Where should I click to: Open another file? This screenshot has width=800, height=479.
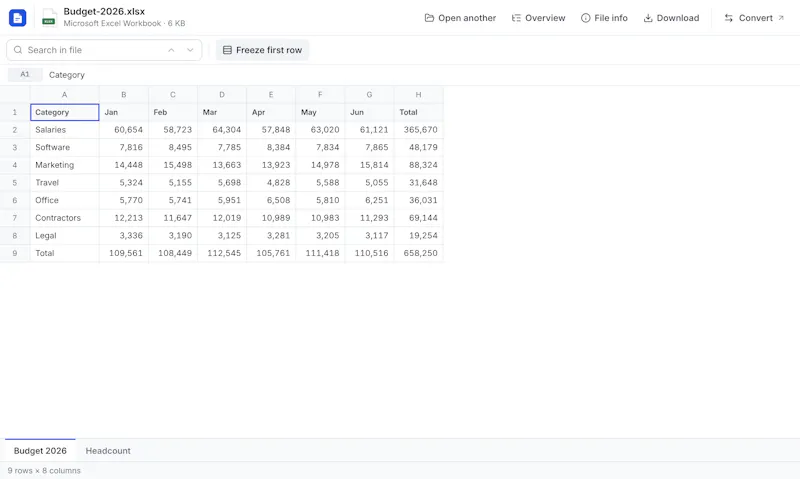[x=460, y=18]
